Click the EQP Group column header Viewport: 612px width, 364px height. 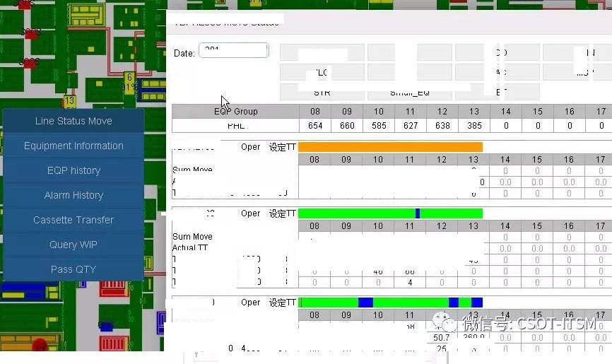click(235, 112)
